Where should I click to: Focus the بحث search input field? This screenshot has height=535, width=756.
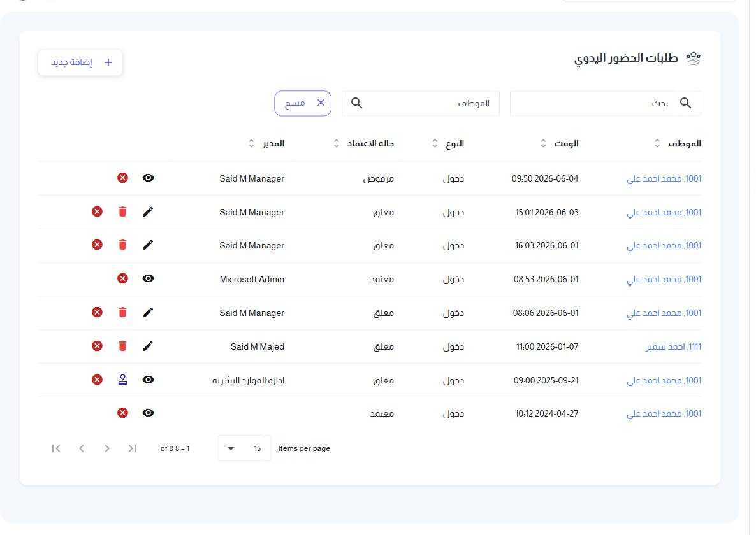click(x=605, y=103)
